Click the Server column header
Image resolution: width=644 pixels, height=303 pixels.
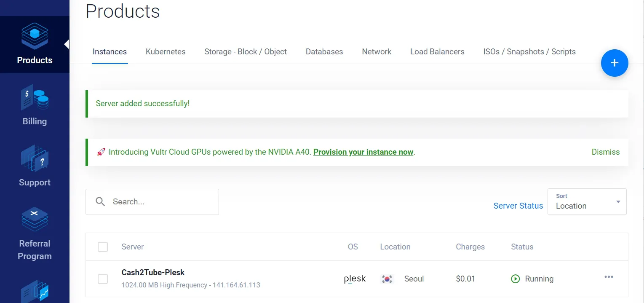[133, 247]
